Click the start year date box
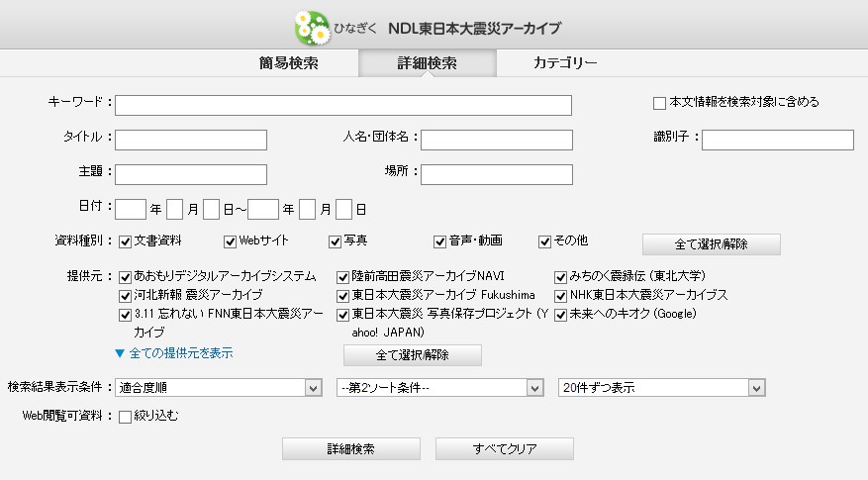Screen dimensions: 868x480 pos(131,209)
